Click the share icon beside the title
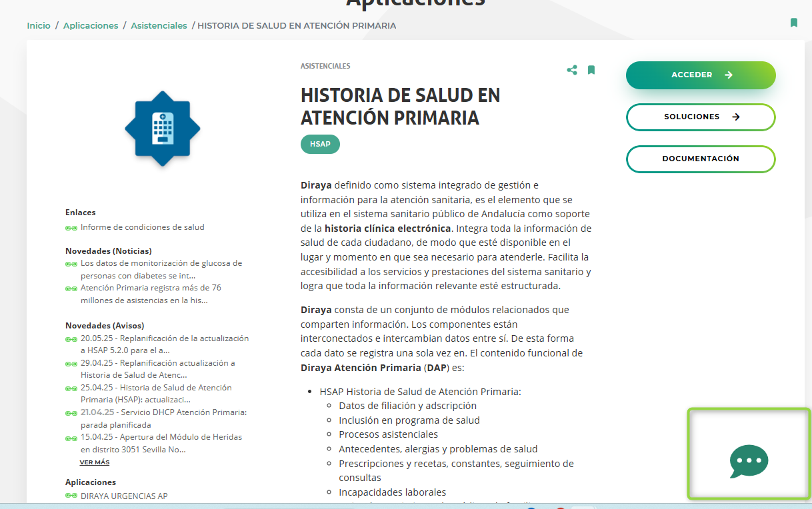This screenshot has width=812, height=509. [572, 70]
